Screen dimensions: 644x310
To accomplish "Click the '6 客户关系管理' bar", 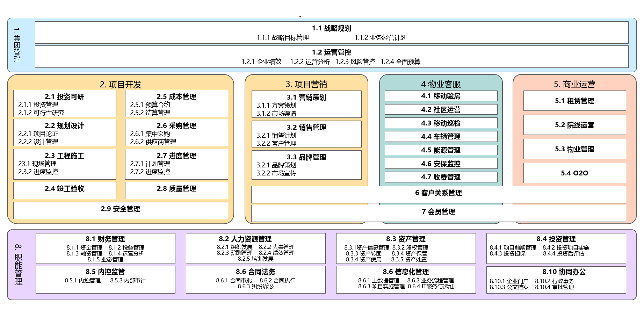I will point(439,195).
